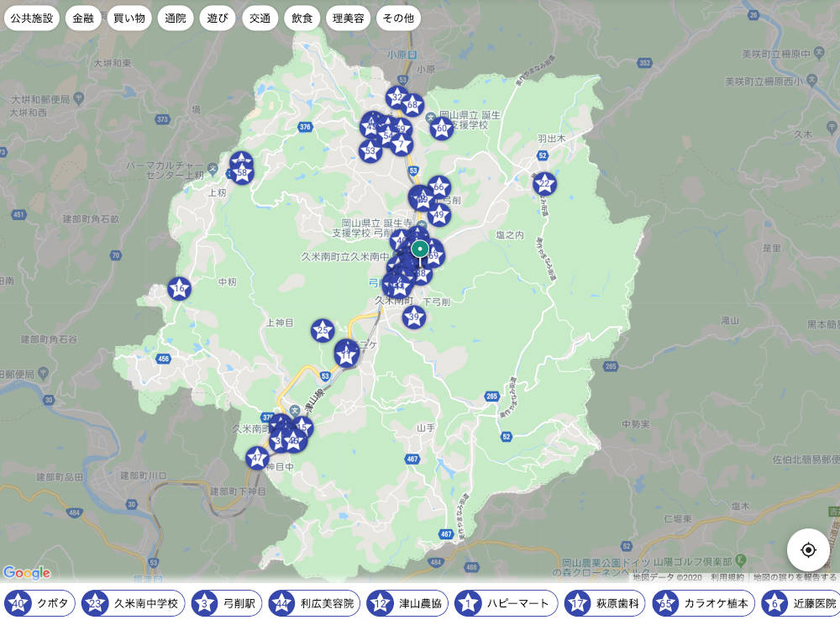Open クボタ from the bottom list
The height and width of the screenshot is (620, 840).
click(x=39, y=603)
